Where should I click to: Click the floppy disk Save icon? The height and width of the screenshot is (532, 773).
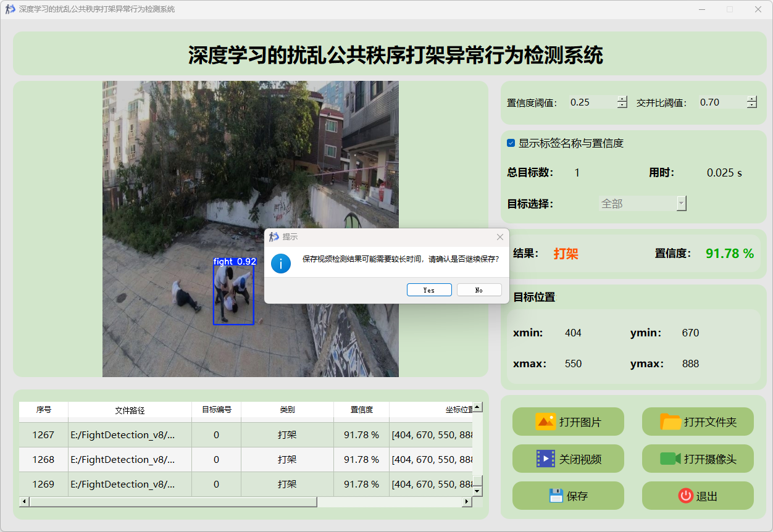pos(556,496)
